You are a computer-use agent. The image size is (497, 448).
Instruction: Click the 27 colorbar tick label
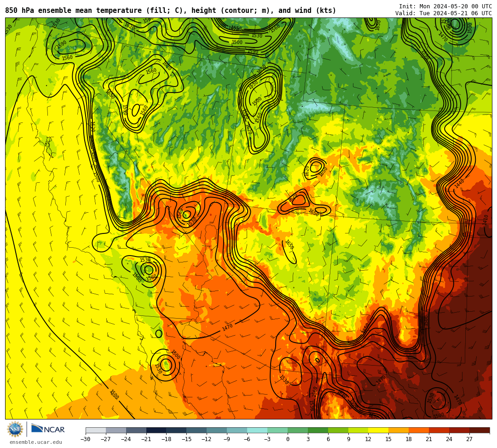click(x=470, y=439)
